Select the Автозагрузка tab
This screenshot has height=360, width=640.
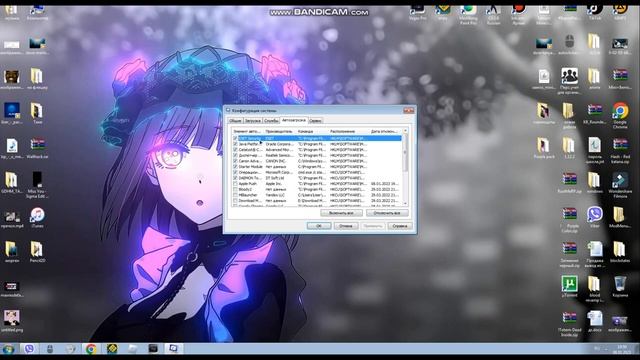point(294,120)
